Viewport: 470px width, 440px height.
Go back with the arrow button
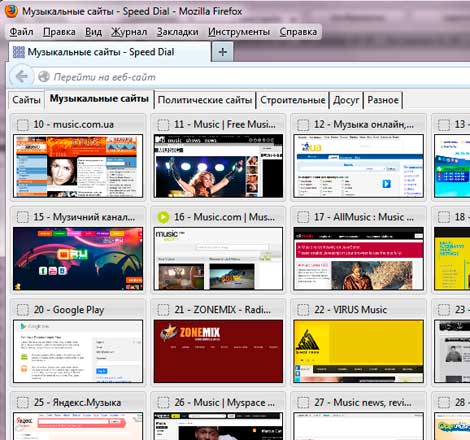point(22,77)
